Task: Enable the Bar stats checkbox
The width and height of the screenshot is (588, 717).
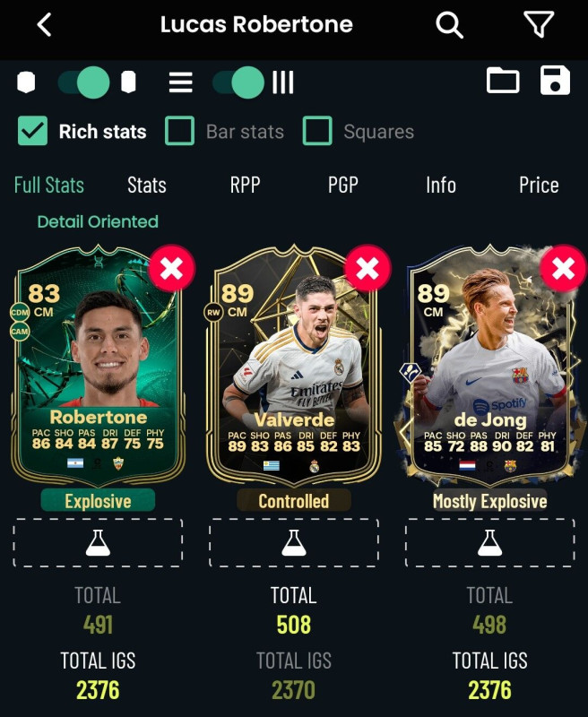Action: coord(179,131)
